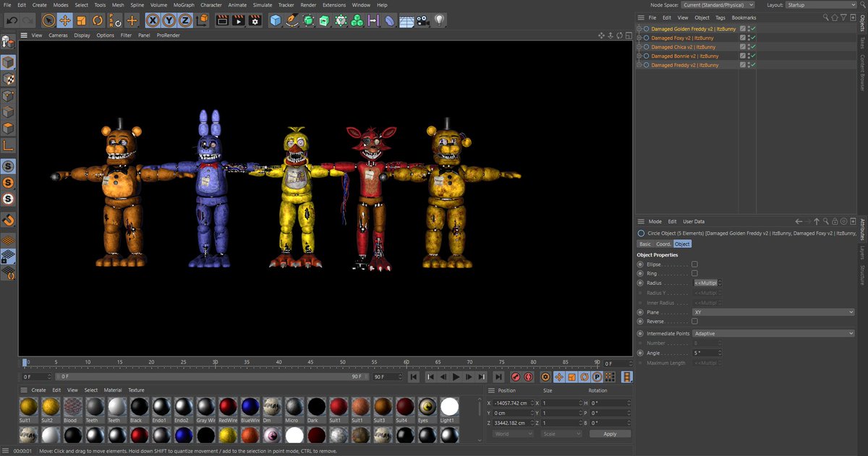Open the Edit Render Settings icon

(255, 20)
